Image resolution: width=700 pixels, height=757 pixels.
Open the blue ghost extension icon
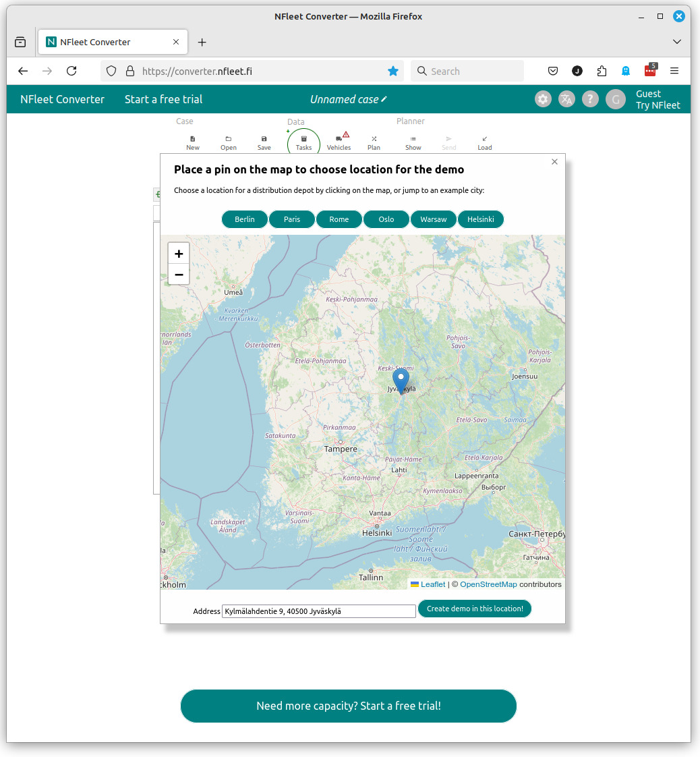[x=626, y=72]
